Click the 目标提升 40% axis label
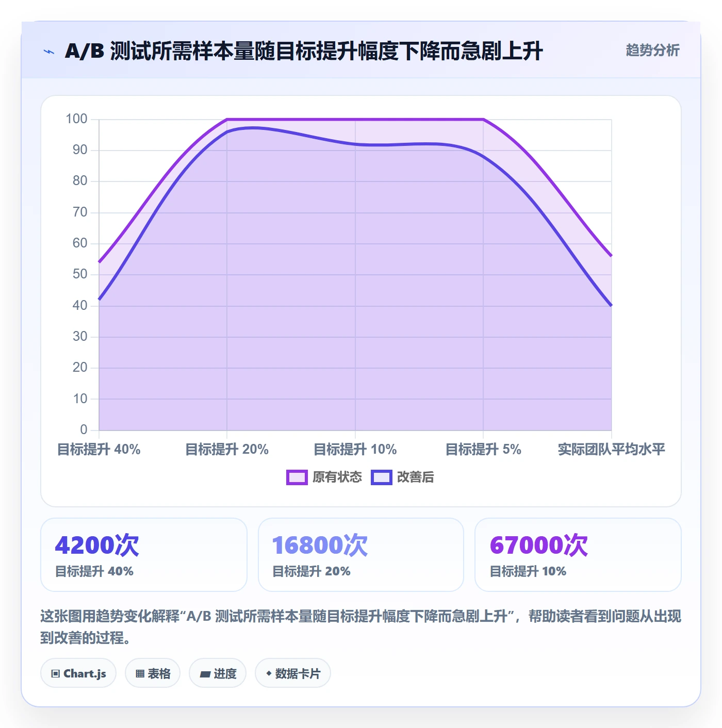 [99, 450]
